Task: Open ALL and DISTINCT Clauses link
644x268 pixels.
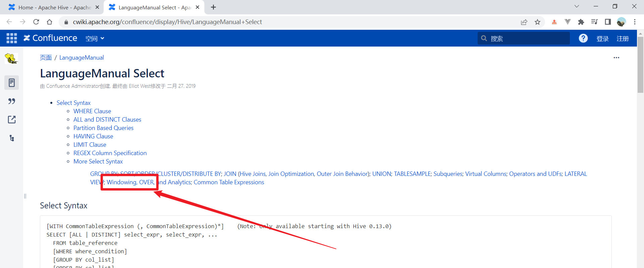Action: 107,120
